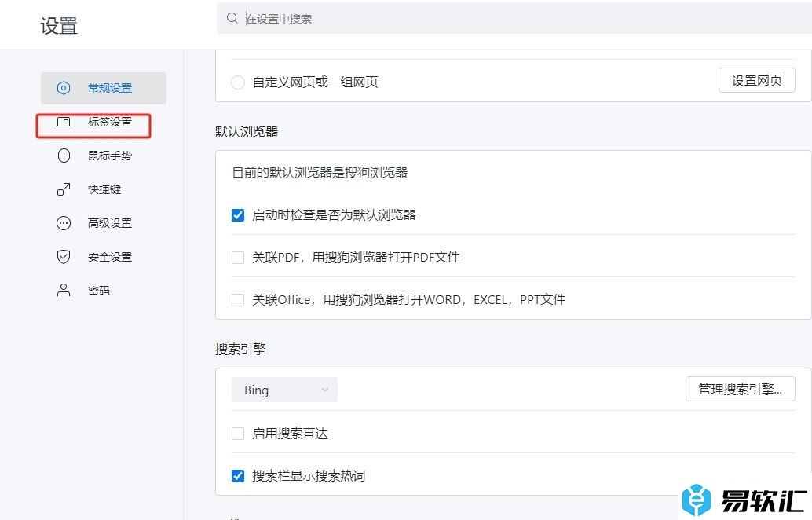Screen dimensions: 812x520
Task: Click the 默认浏览器 section heading
Action: 247,131
